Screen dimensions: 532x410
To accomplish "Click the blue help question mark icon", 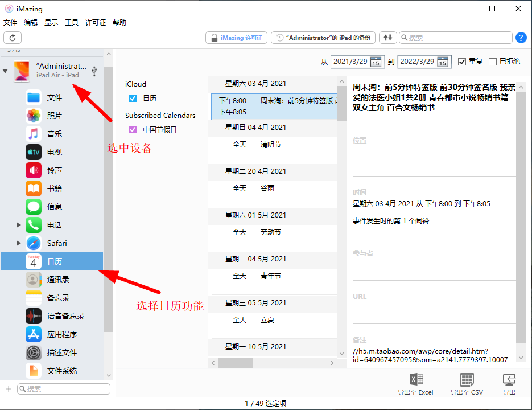I will tap(521, 38).
